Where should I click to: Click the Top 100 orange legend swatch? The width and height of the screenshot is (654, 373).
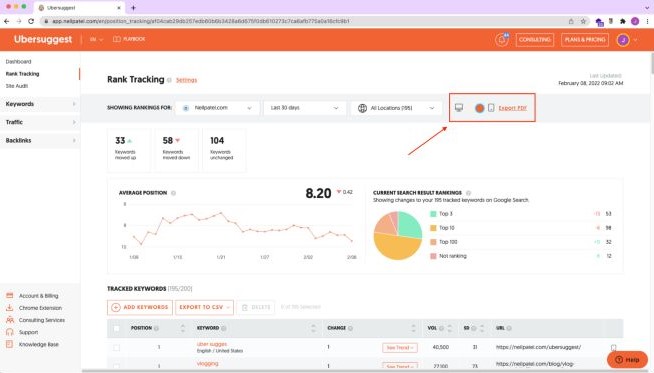tap(433, 242)
